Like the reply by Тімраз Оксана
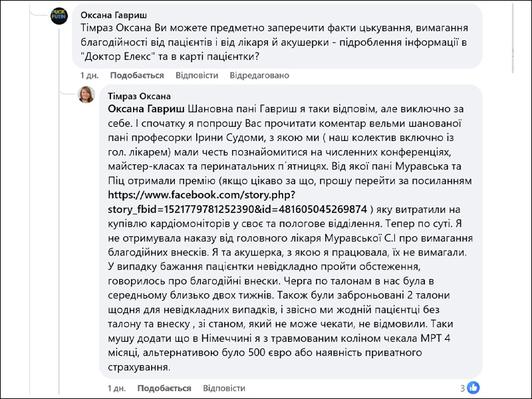Image resolution: width=532 pixels, height=399 pixels. [x=164, y=388]
